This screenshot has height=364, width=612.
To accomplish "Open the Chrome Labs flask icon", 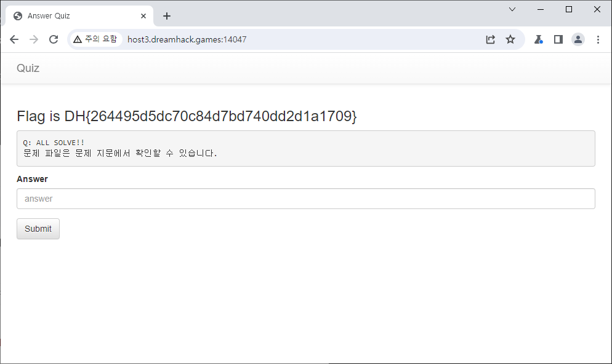I will (538, 39).
